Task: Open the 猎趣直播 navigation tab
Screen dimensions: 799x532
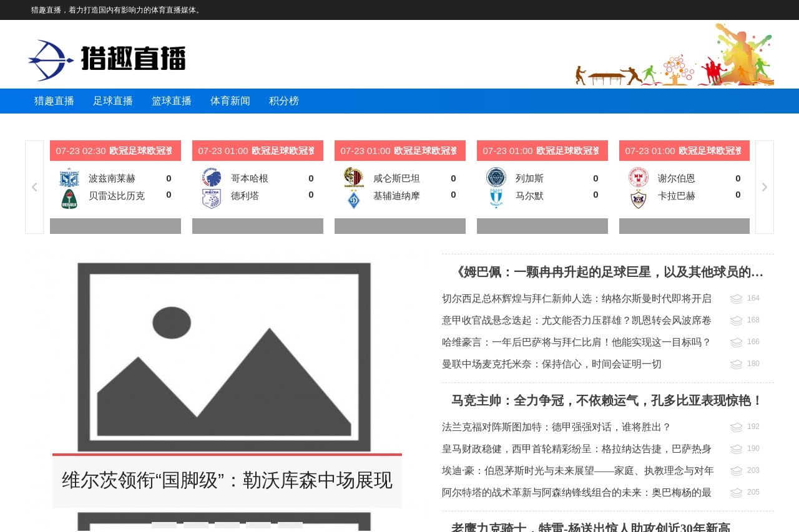Action: point(54,101)
